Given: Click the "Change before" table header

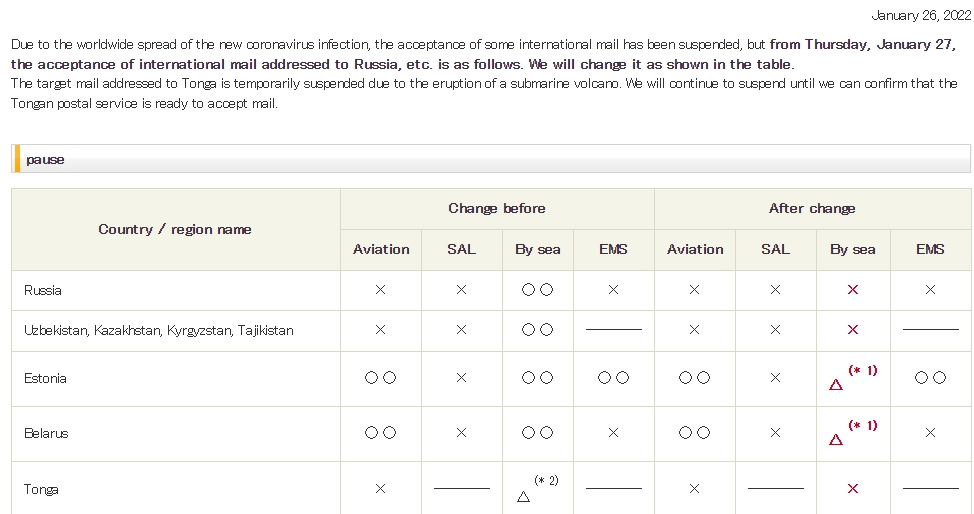Looking at the screenshot, I should pos(497,208).
